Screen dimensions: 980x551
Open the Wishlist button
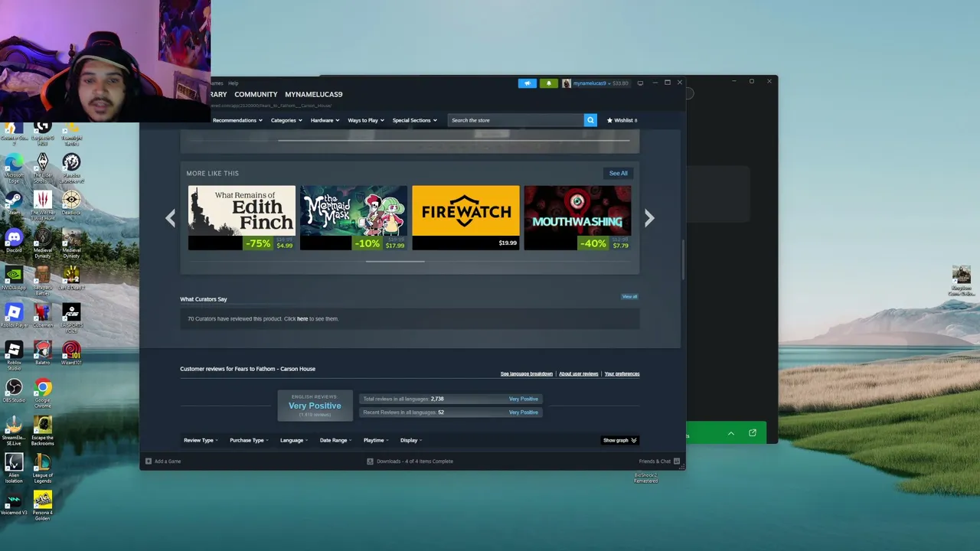(x=622, y=120)
